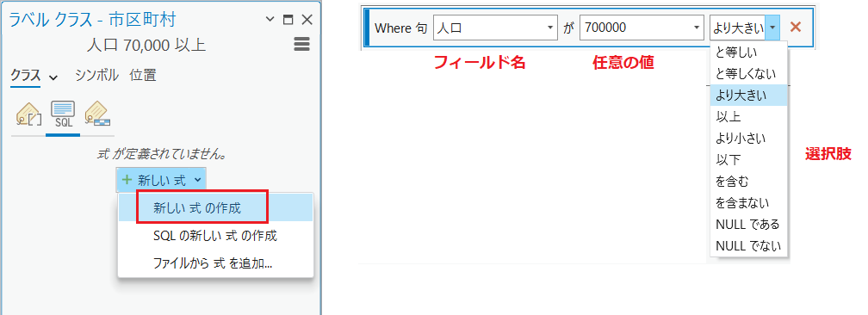This screenshot has width=868, height=315.
Task: Choose ファイルから 式 を追加... entry
Action: pyautogui.click(x=215, y=263)
